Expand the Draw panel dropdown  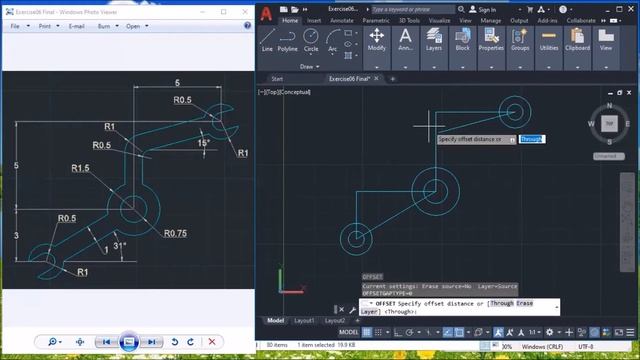pyautogui.click(x=310, y=67)
